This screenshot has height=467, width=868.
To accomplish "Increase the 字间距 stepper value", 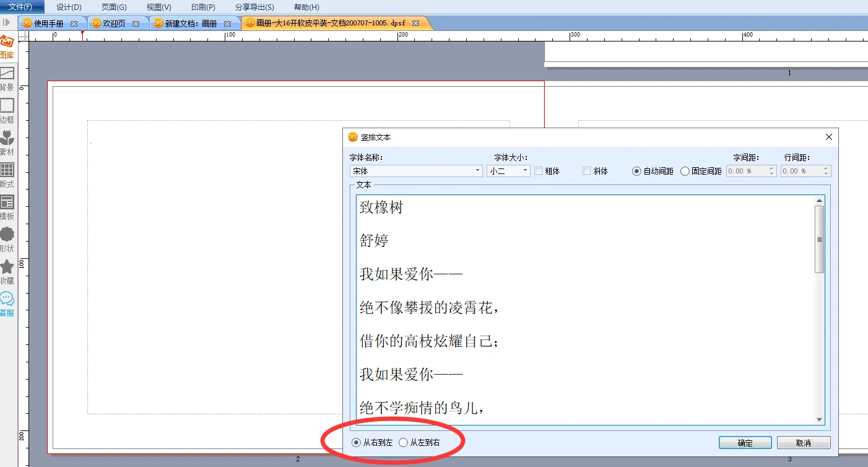I will pos(771,168).
